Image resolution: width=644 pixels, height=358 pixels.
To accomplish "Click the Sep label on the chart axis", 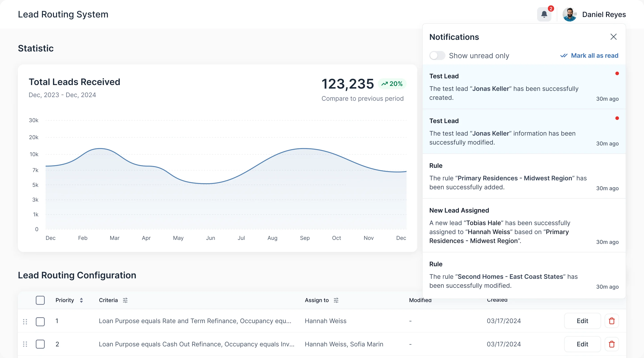I will pyautogui.click(x=305, y=238).
